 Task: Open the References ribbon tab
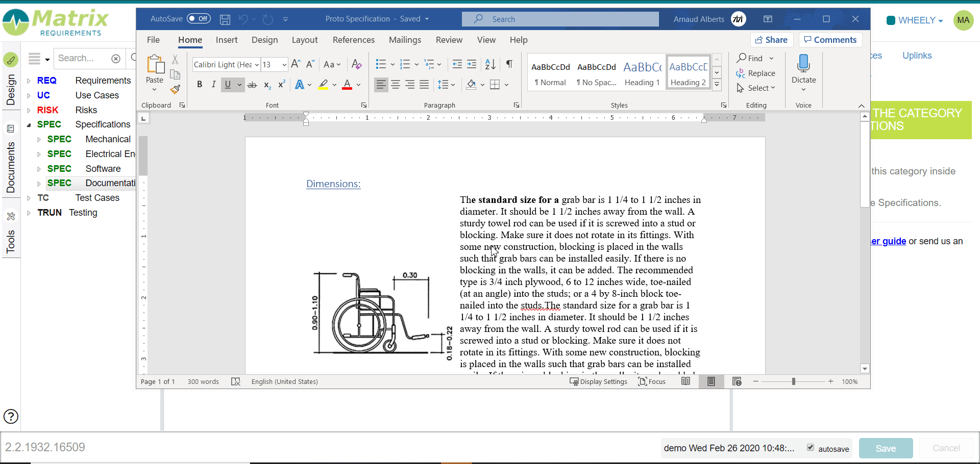[353, 40]
